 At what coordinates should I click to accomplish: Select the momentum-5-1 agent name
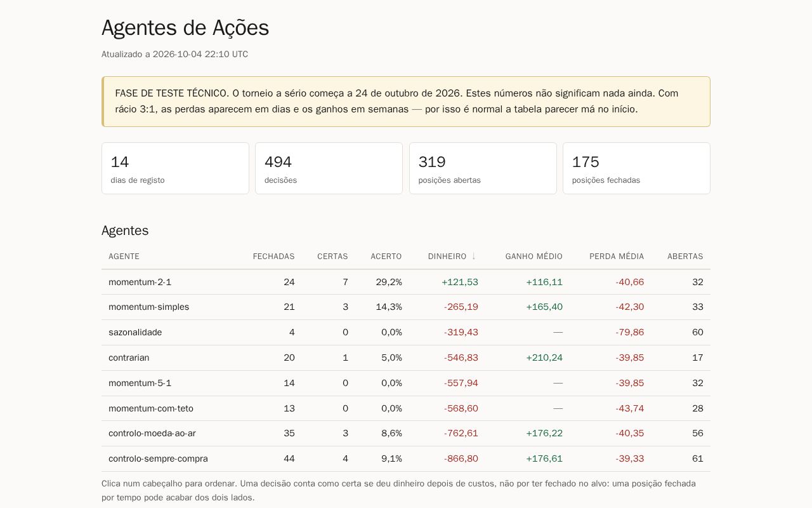coord(140,383)
